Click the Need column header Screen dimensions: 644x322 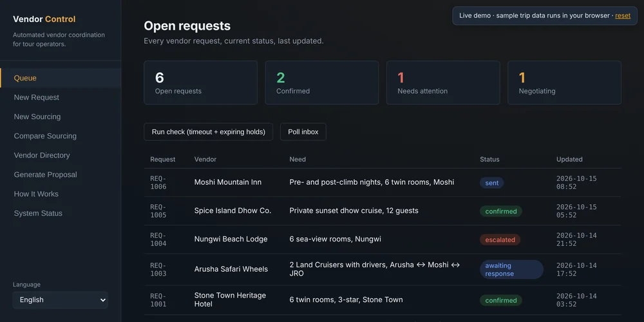coord(298,159)
